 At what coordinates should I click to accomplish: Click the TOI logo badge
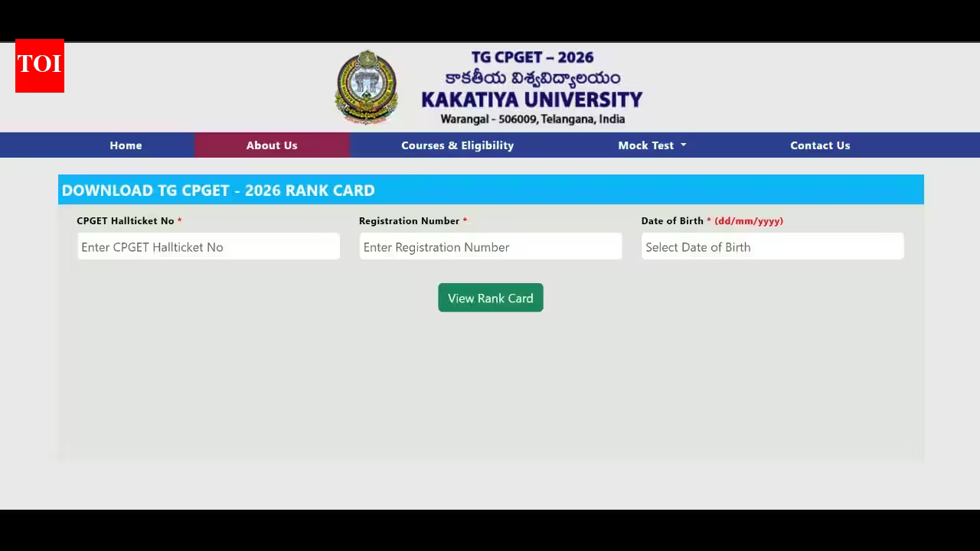[x=40, y=66]
